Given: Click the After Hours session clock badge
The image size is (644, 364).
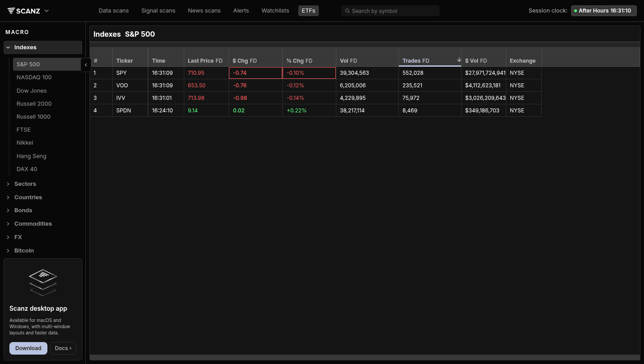Looking at the screenshot, I should pyautogui.click(x=604, y=11).
